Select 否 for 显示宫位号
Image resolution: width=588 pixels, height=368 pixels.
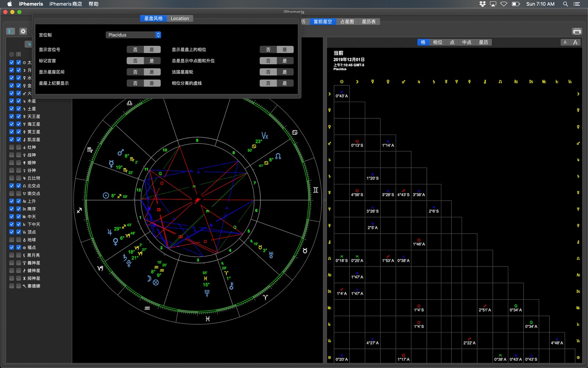(135, 50)
